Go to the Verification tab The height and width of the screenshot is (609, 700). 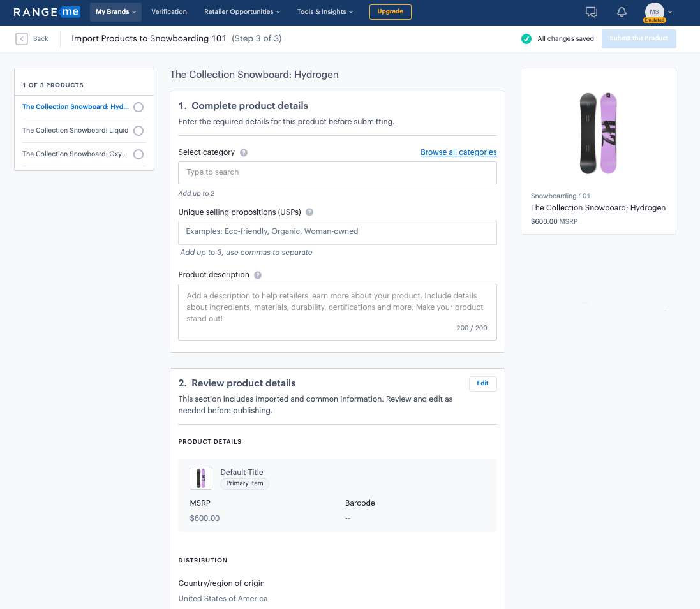(x=169, y=12)
